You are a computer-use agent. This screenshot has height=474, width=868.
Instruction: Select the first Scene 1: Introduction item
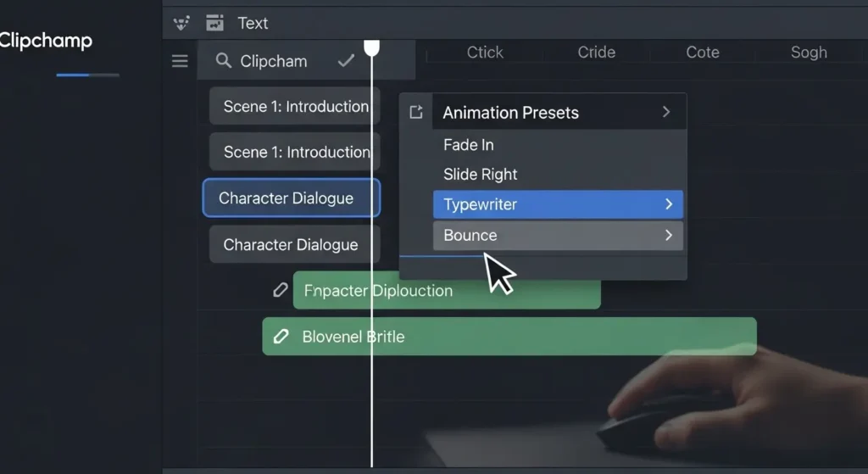(x=294, y=106)
